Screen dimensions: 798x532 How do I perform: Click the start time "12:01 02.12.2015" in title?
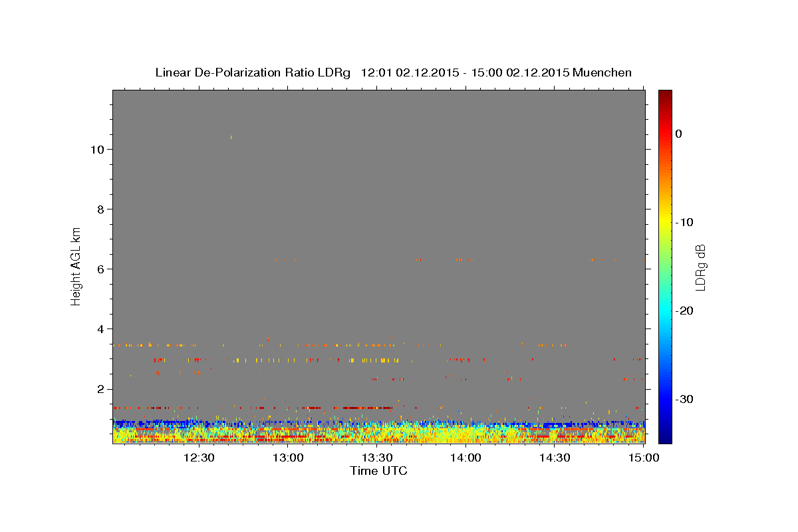(410, 72)
